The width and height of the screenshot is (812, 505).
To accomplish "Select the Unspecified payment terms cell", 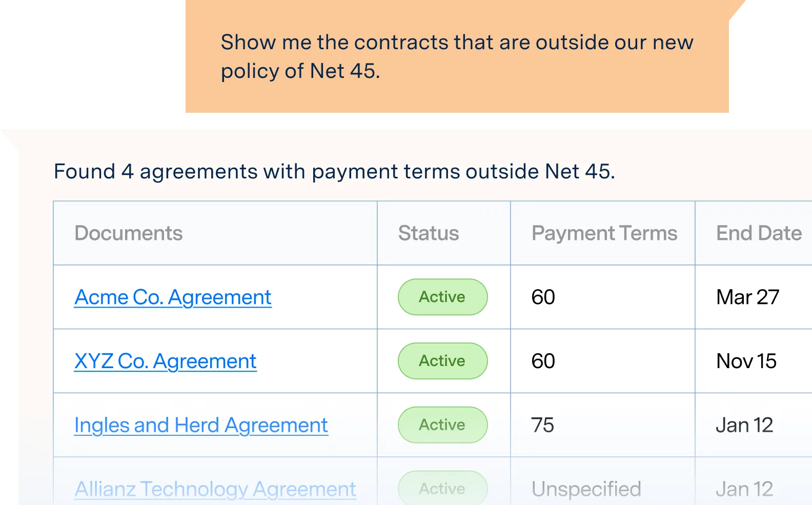I will tap(586, 489).
